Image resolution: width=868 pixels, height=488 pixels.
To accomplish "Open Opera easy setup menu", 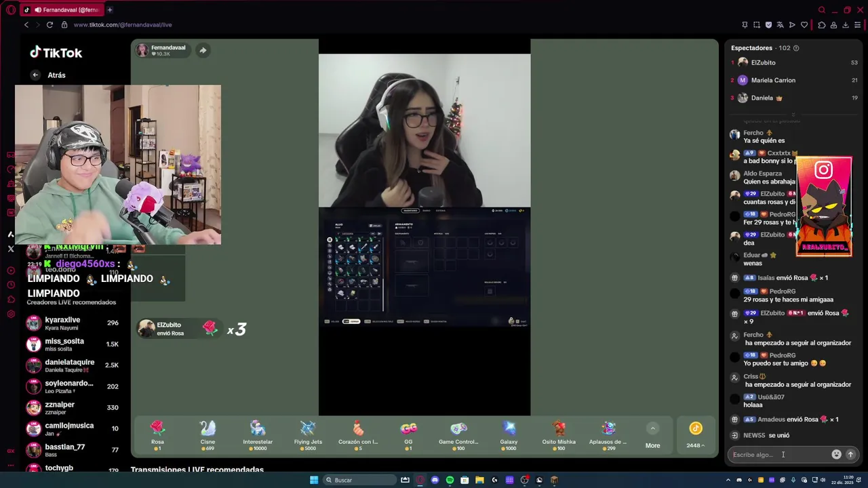I will pyautogui.click(x=857, y=25).
